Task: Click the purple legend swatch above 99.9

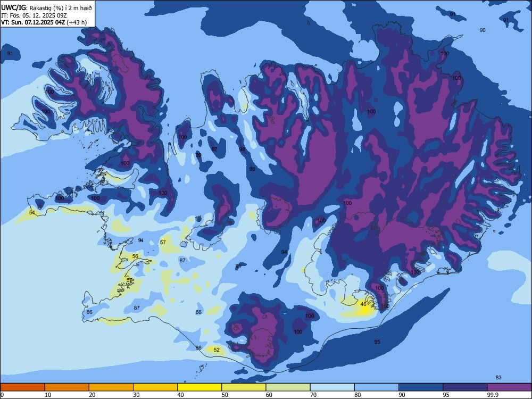Action: pos(509,387)
